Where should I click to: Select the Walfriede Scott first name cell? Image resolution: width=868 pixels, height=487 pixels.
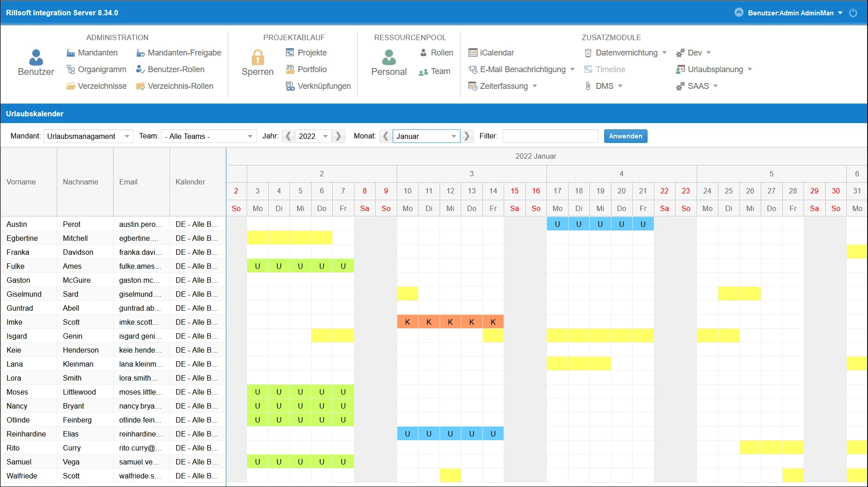[28, 476]
